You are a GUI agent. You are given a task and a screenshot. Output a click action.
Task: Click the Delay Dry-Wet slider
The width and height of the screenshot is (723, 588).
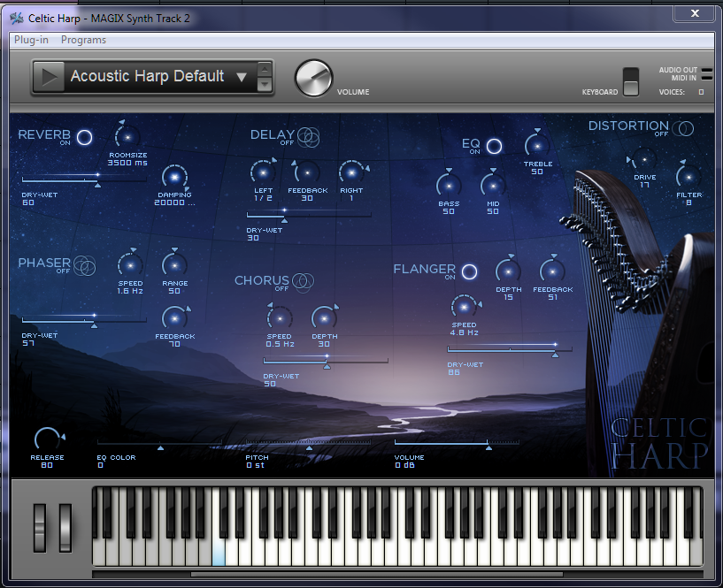309,216
